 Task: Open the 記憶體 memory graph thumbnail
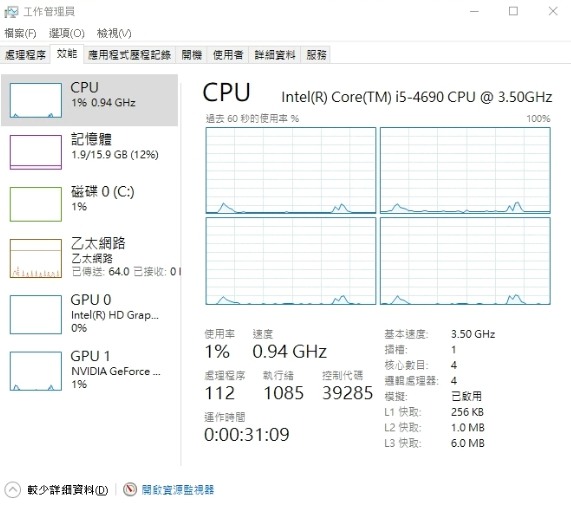click(x=36, y=152)
